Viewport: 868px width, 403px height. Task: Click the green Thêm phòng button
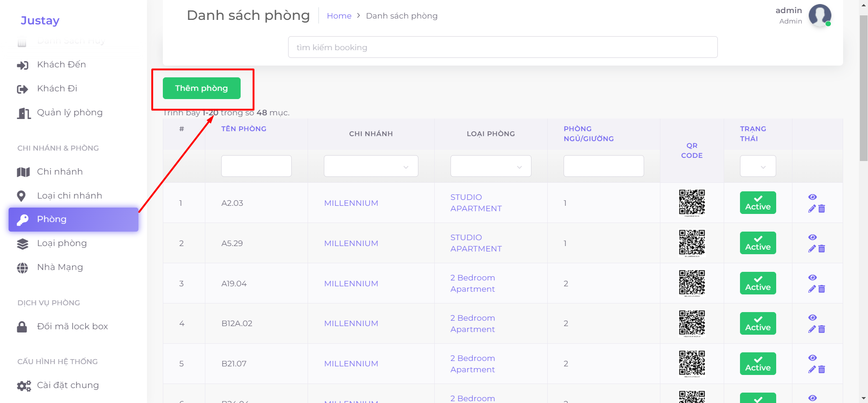(201, 88)
